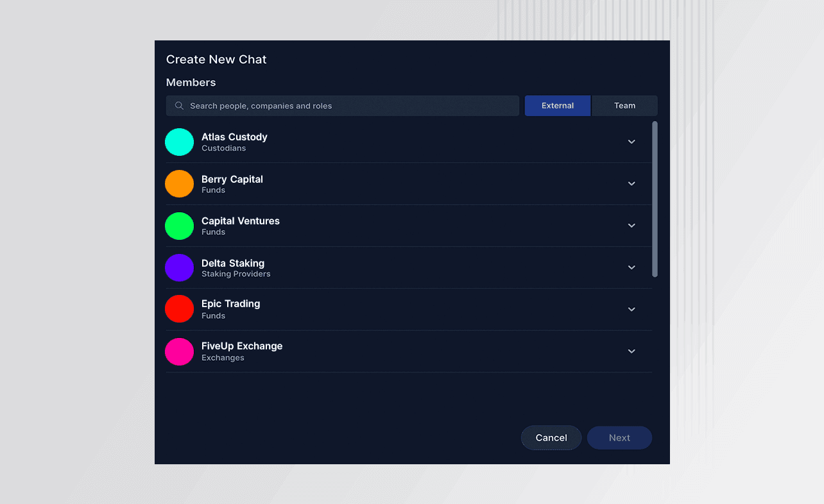Click the Capital Ventures green avatar
Viewport: 824px width, 504px height.
179,226
